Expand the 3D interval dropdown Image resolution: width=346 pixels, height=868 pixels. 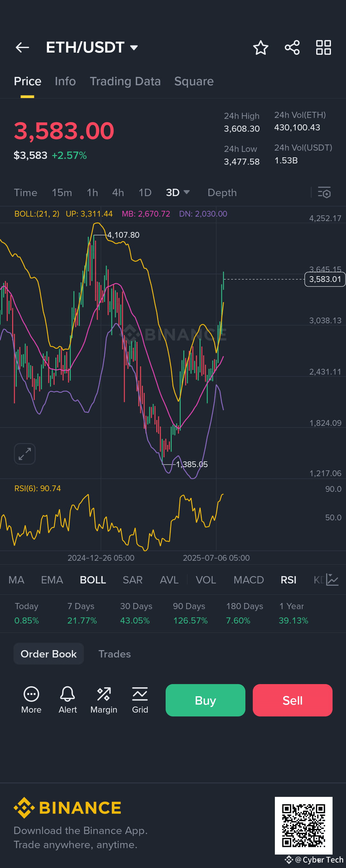178,192
